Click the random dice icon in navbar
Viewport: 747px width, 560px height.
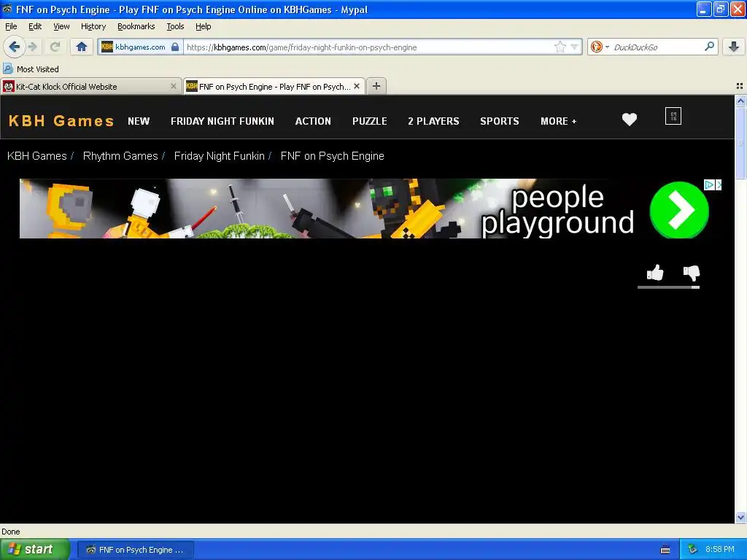(673, 116)
